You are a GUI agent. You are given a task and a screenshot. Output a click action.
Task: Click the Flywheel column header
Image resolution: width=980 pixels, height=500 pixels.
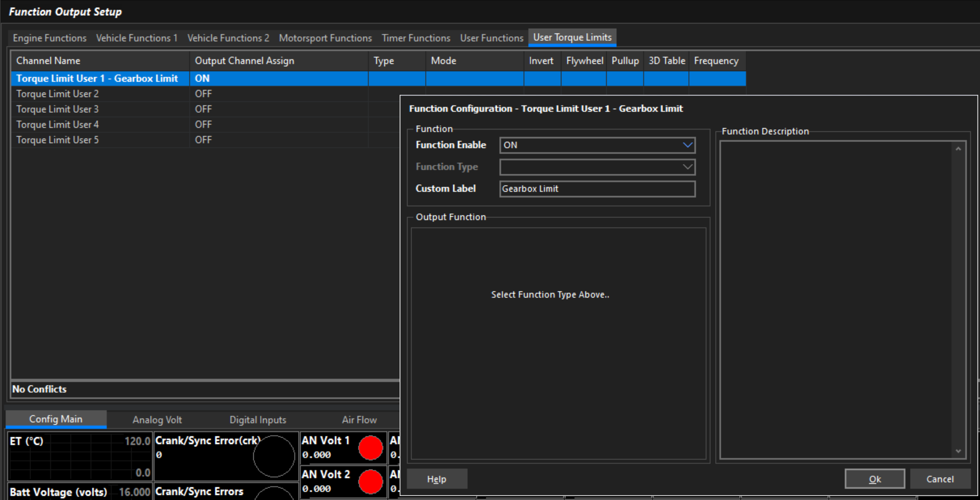[x=584, y=61]
